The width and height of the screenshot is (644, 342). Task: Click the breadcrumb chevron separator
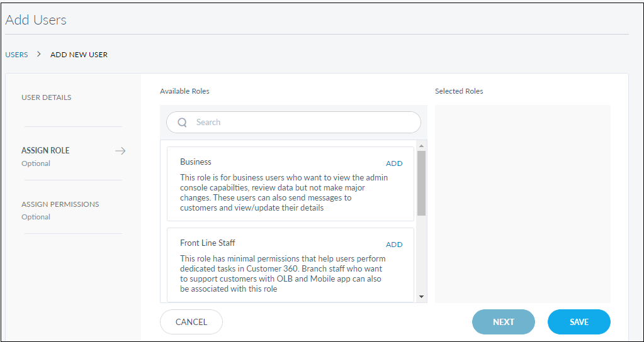(39, 54)
